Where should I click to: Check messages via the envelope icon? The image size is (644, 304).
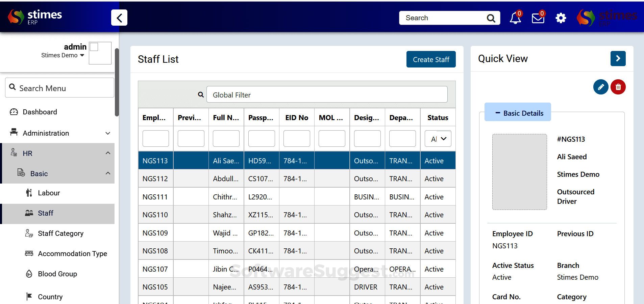[537, 18]
